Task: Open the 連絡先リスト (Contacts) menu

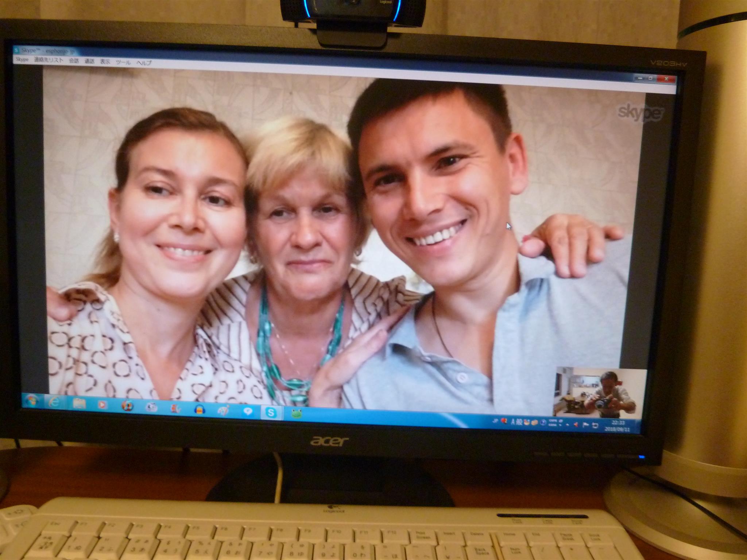Action: coord(49,61)
